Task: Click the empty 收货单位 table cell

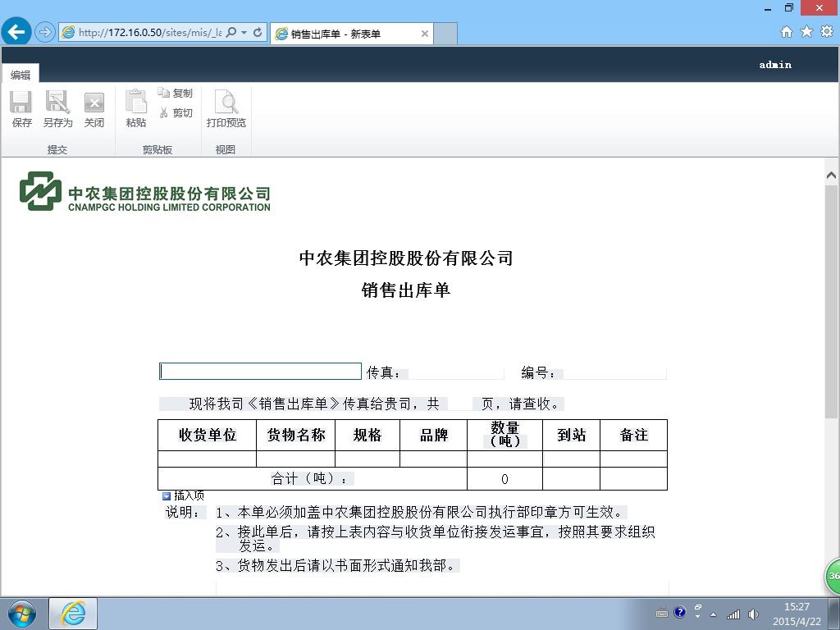Action: click(208, 459)
